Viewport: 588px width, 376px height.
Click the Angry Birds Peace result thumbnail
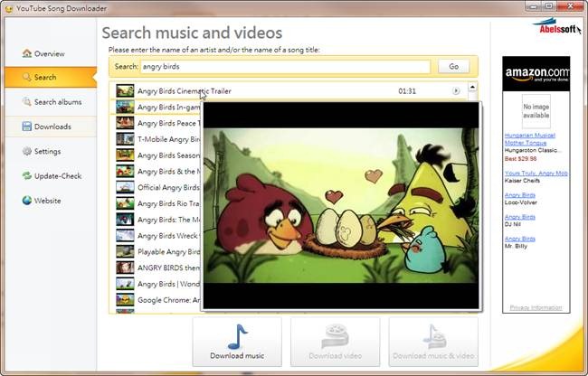[125, 123]
